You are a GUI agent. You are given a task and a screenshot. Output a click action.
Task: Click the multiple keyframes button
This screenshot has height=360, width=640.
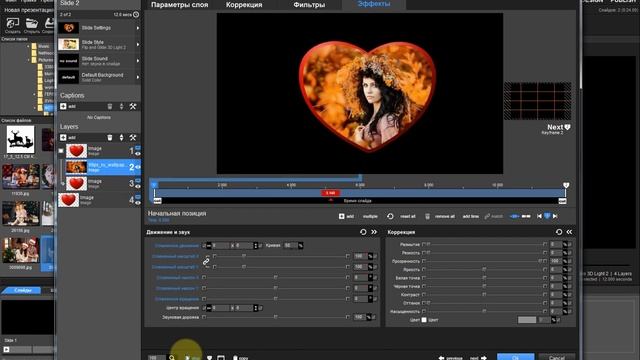point(370,216)
